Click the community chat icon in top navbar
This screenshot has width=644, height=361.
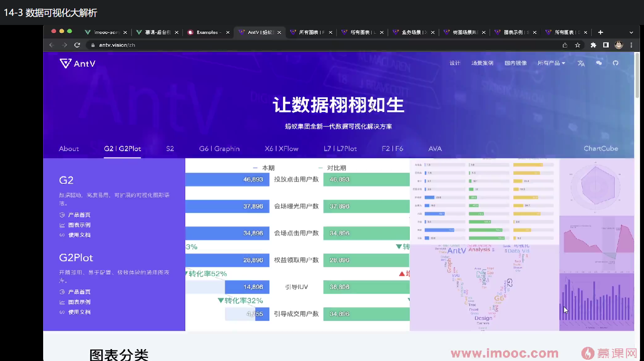(599, 63)
